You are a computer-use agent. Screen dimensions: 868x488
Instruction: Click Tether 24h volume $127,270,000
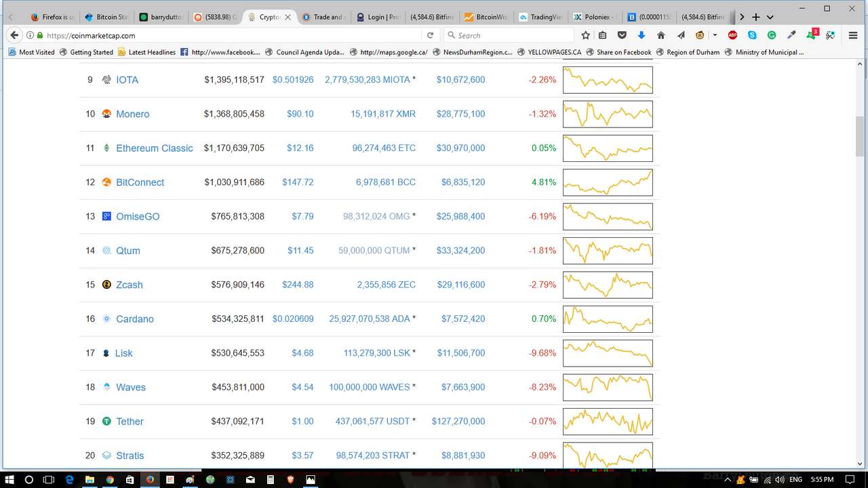(458, 422)
